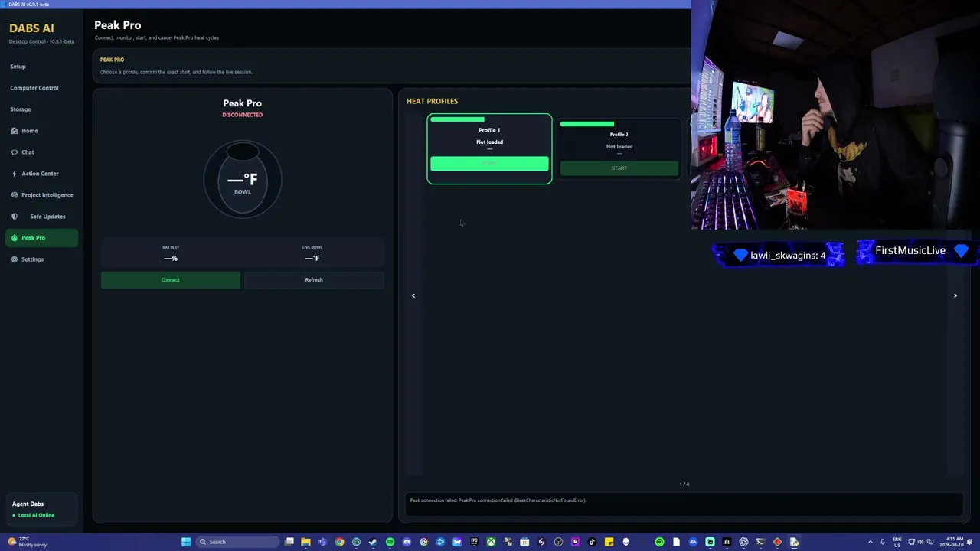This screenshot has width=980, height=551.
Task: Click the Action Center lightning bolt icon
Action: [x=15, y=174]
